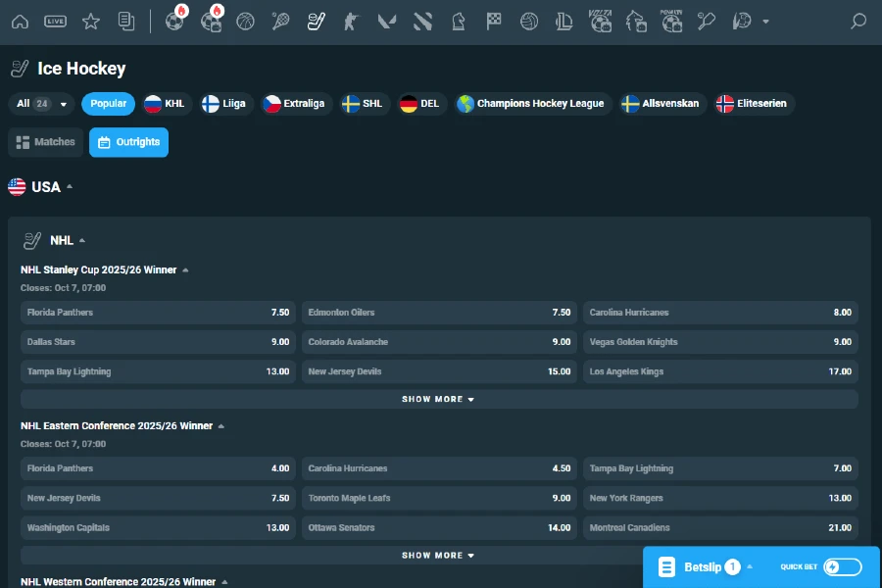882x588 pixels.
Task: Open the Ice Hockey sport icon
Action: tap(315, 21)
